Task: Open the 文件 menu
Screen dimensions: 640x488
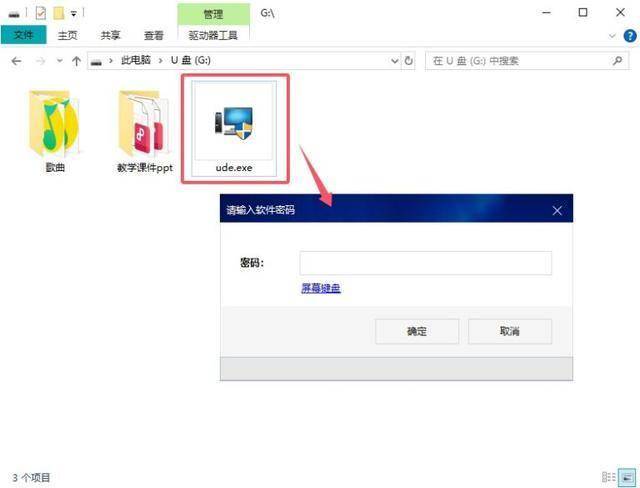Action: [x=24, y=35]
